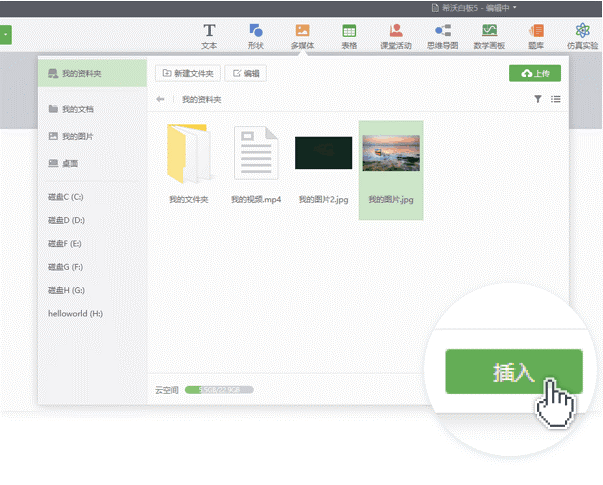Open 仿真实验 simulation experiments
Screen dimensions: 603x485
click(x=584, y=36)
